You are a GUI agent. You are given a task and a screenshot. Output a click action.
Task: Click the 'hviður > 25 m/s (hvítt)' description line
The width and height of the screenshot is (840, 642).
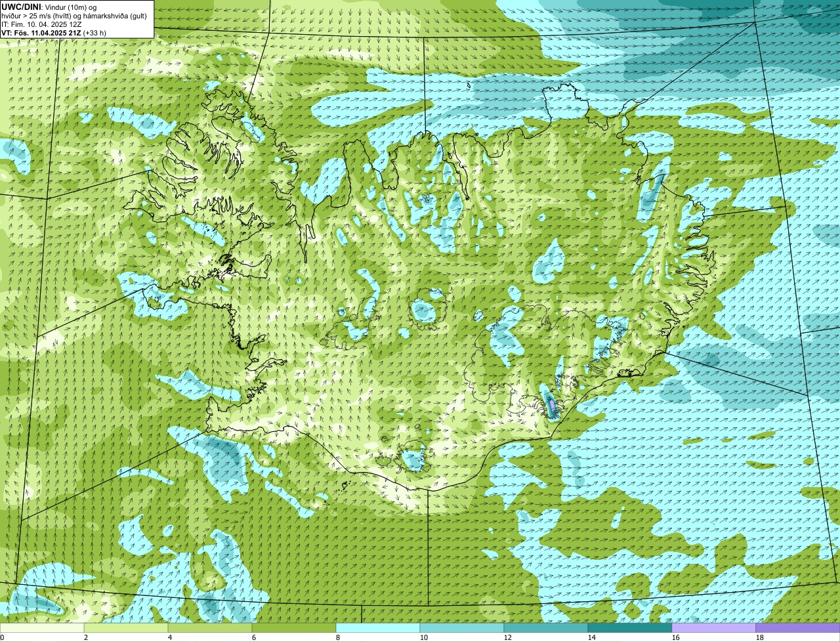coord(75,15)
